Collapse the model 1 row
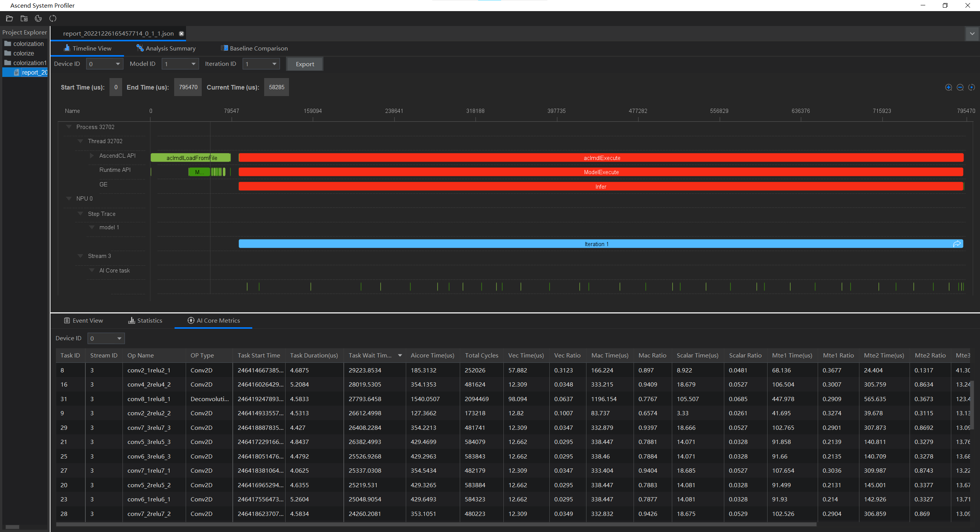The height and width of the screenshot is (532, 980). click(92, 227)
